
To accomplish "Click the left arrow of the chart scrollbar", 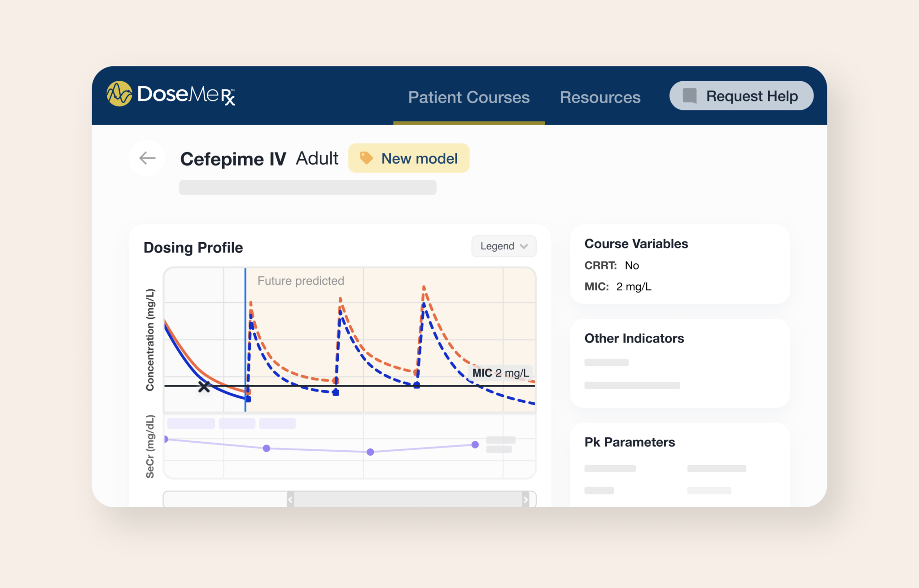I will point(290,499).
